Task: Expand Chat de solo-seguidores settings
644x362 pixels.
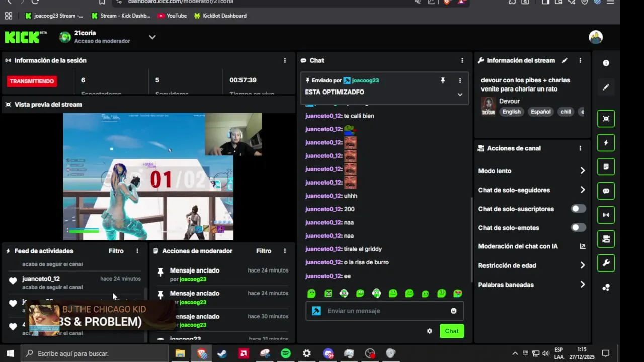Action: 583,190
